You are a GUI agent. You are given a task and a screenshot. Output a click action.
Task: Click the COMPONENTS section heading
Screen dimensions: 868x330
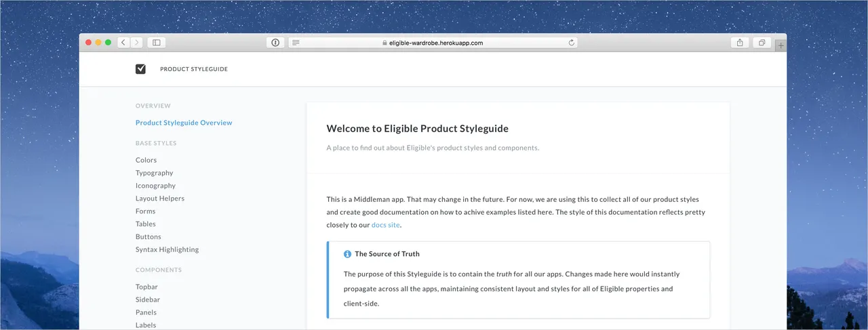159,270
